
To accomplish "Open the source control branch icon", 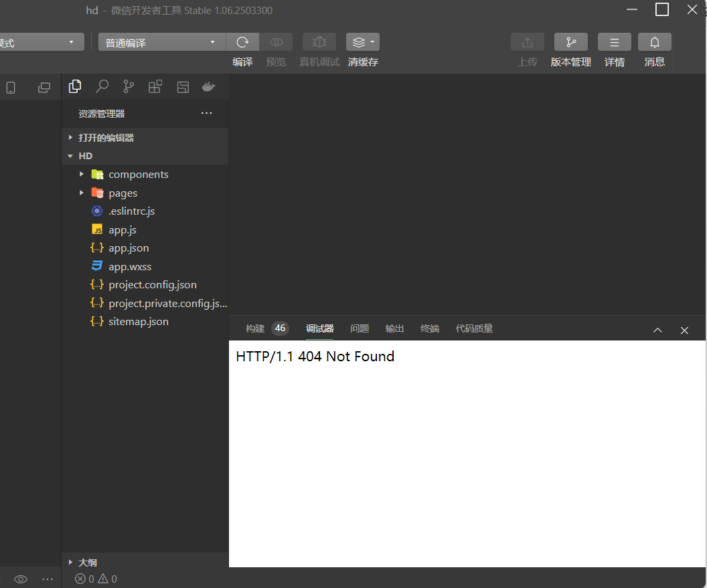I will point(129,86).
